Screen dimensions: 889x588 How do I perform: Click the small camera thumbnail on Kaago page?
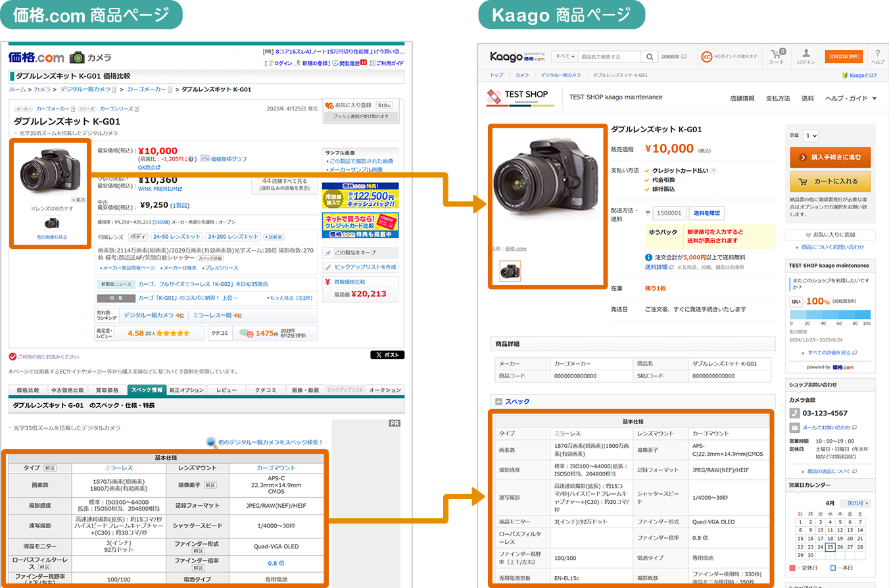(x=510, y=271)
